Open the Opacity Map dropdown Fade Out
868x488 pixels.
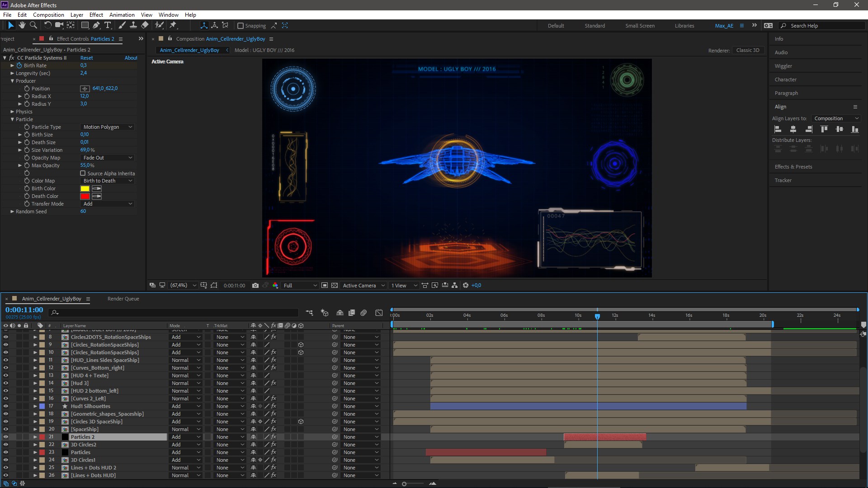(x=107, y=157)
